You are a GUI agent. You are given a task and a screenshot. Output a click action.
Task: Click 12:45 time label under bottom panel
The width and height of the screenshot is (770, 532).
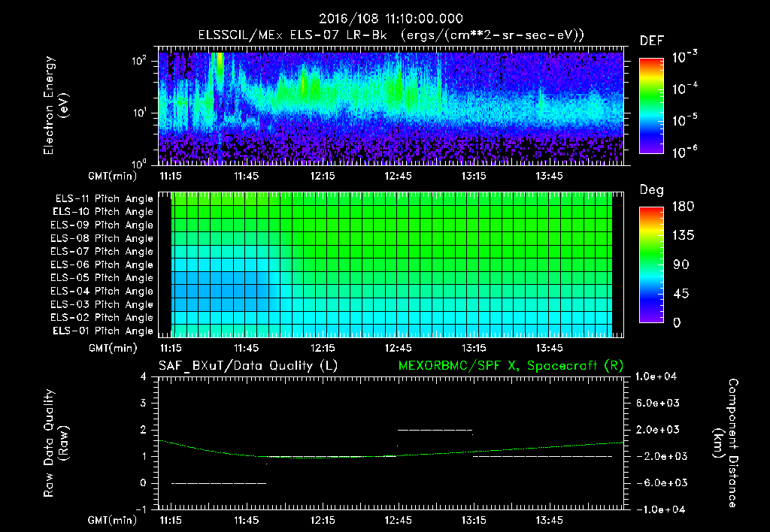tap(398, 521)
